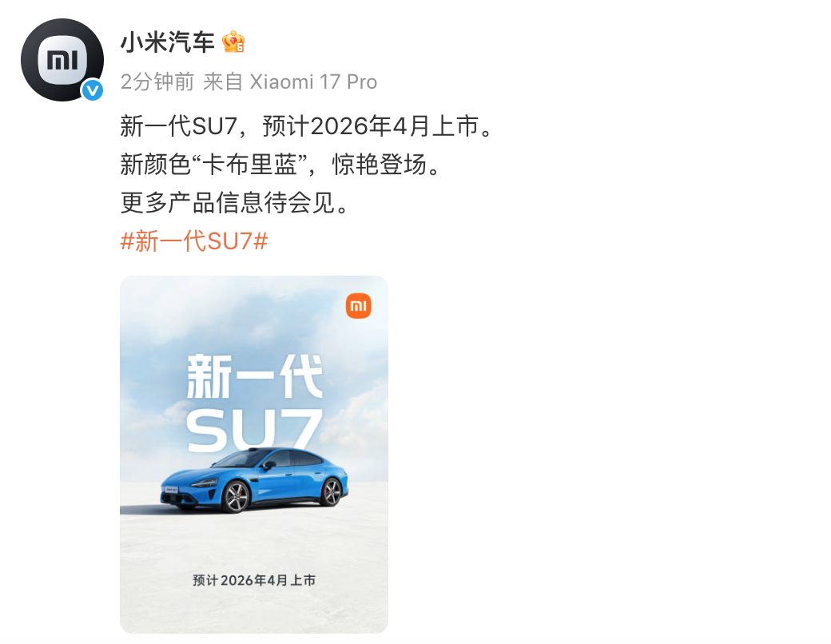Image resolution: width=831 pixels, height=644 pixels.
Task: Open the Xiaomi 17 Pro source link
Action: (313, 82)
